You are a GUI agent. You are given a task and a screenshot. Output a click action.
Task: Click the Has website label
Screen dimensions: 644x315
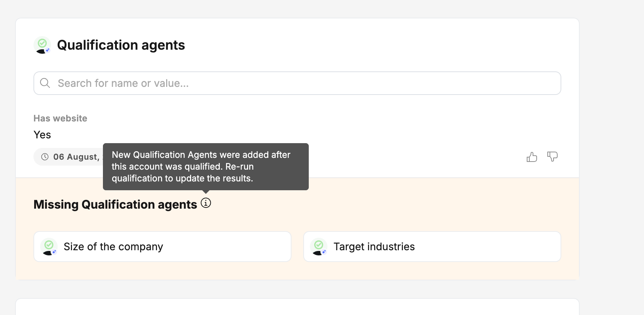point(60,118)
